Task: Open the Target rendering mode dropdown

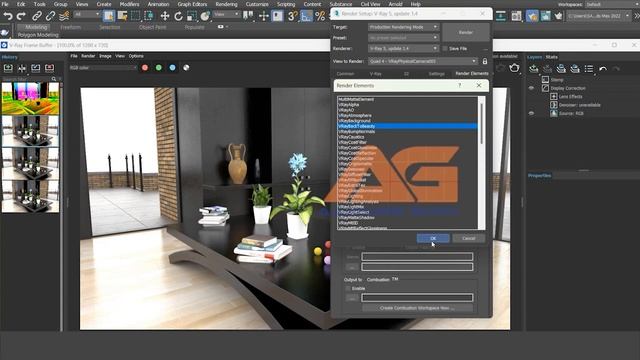Action: pyautogui.click(x=403, y=27)
